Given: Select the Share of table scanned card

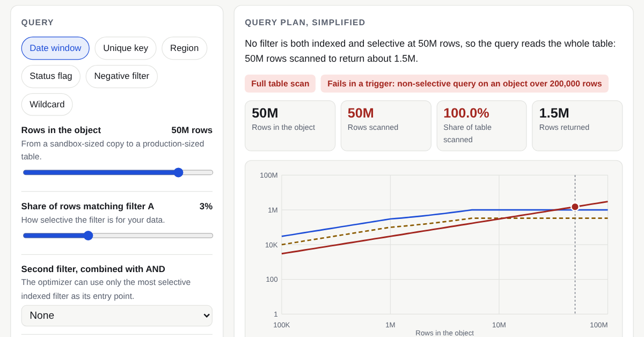Looking at the screenshot, I should pos(481,126).
